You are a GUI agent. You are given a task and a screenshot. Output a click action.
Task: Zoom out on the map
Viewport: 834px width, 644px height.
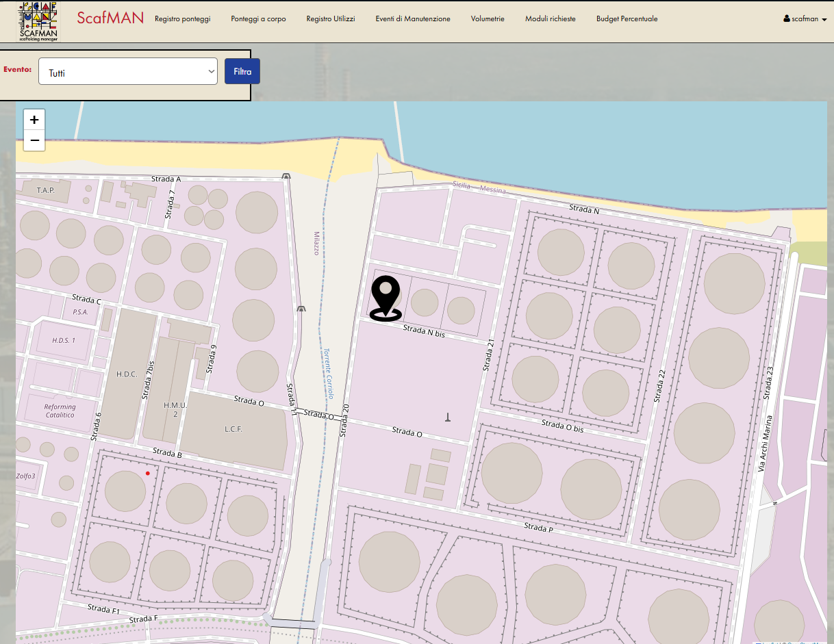34,140
